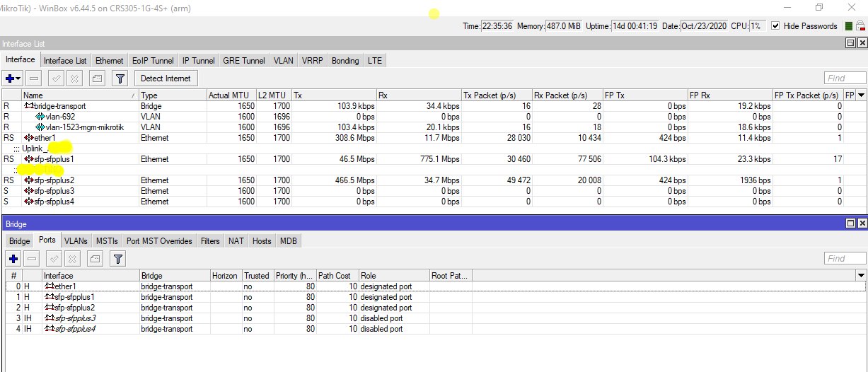868x372 pixels.
Task: Click the Disable cross button in Interface List toolbar
Action: (x=74, y=79)
